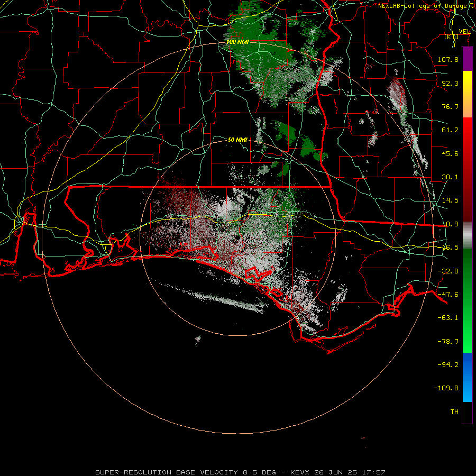This screenshot has height=476, width=476.
Task: Click the VEL legend title
Action: [464, 32]
